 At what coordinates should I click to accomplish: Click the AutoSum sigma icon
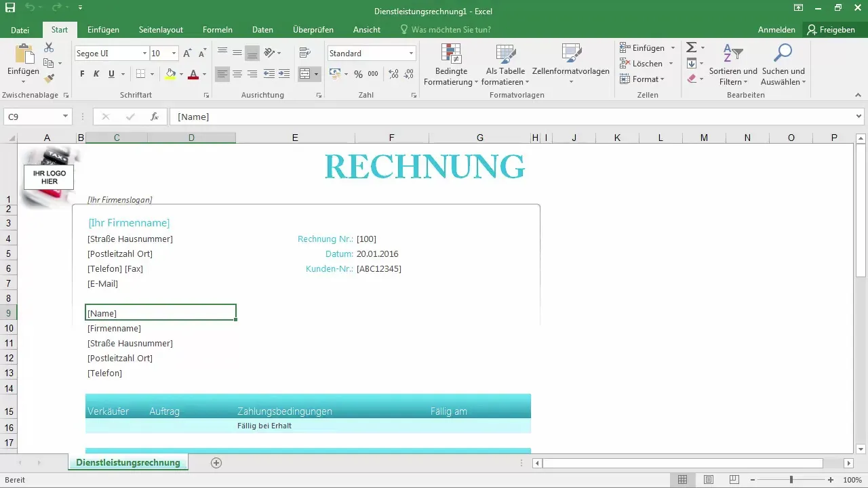click(691, 47)
